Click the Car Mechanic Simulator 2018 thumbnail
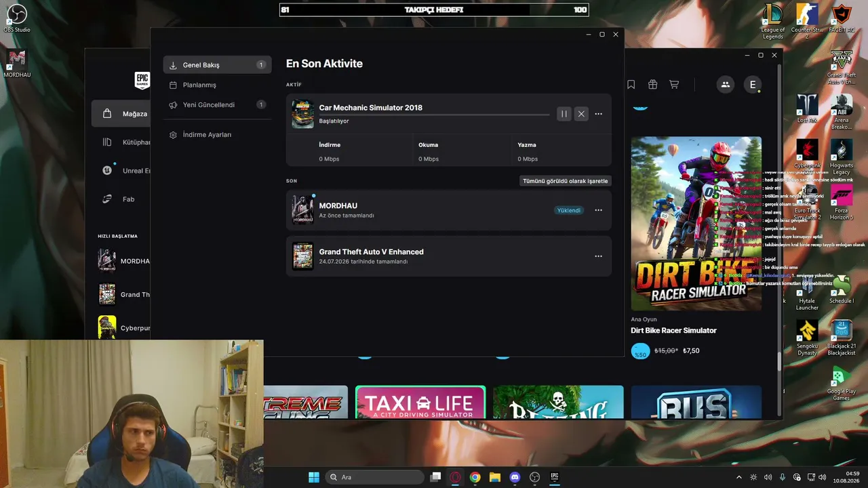Screen dimensions: 868x488 click(x=302, y=114)
